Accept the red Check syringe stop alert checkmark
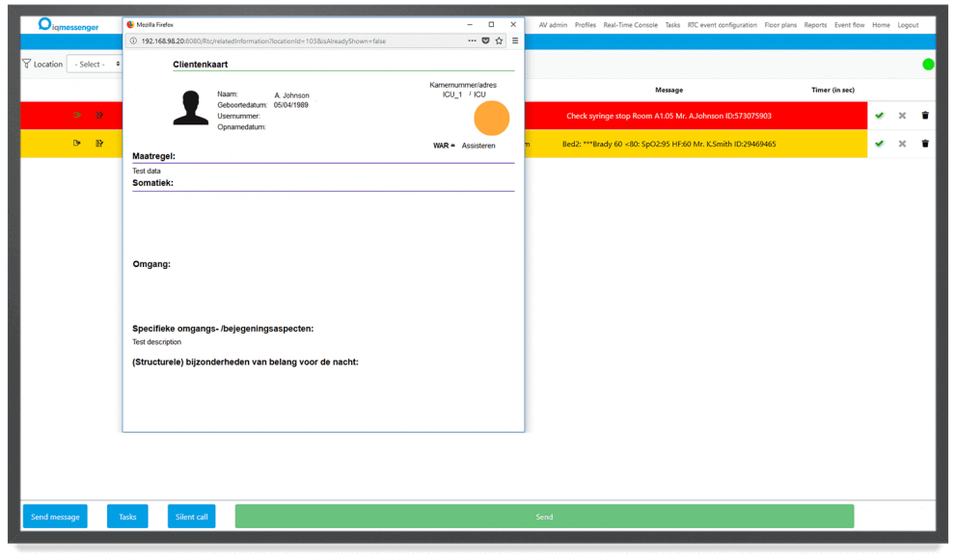956x560 pixels. click(879, 115)
